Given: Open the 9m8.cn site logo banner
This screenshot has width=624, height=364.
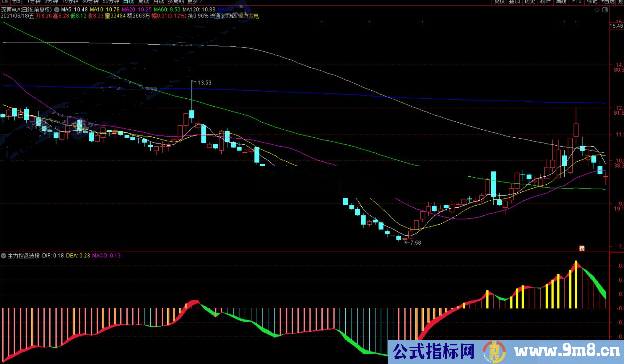Looking at the screenshot, I should 506,352.
